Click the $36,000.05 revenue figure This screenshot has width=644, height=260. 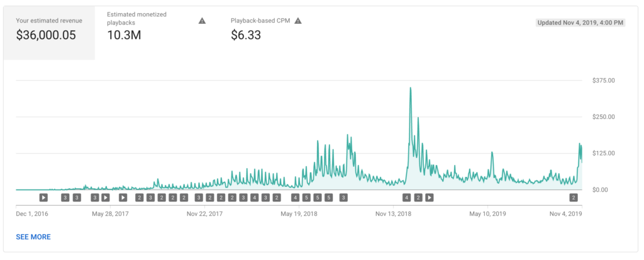coord(46,35)
